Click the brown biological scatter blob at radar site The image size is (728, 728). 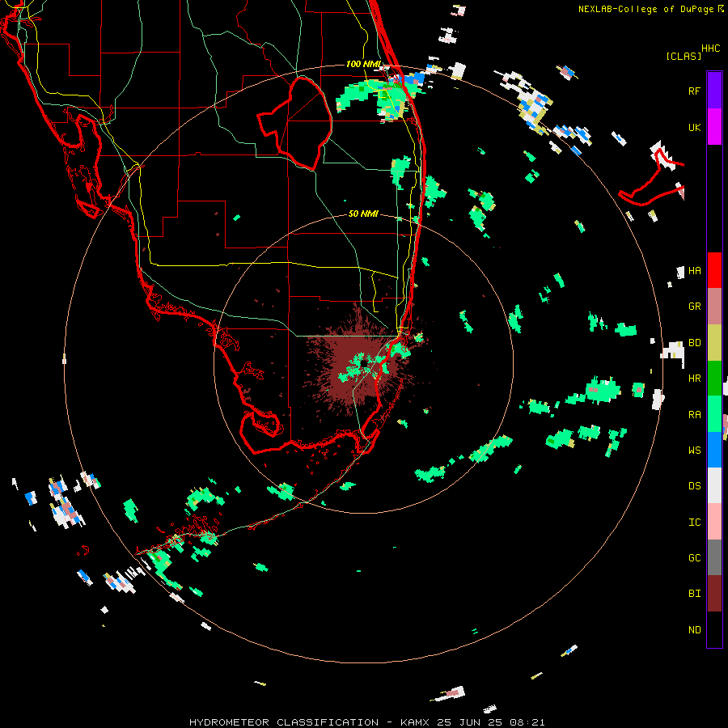pos(358,362)
